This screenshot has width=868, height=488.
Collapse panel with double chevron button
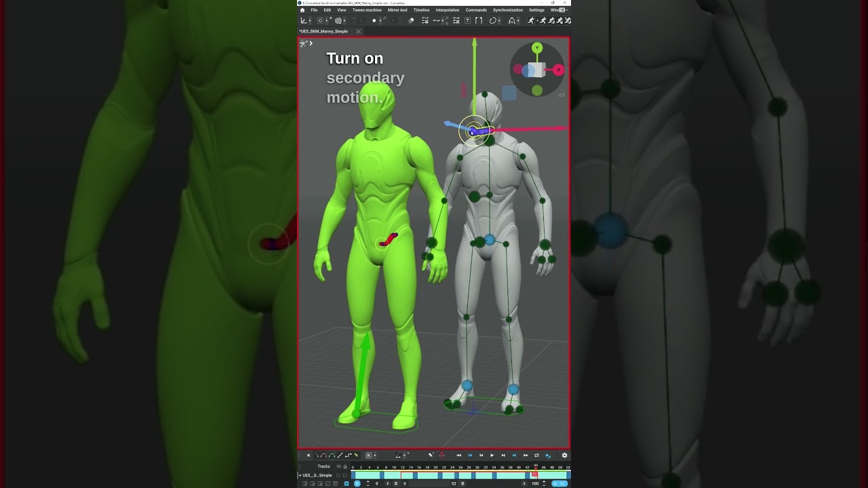tap(309, 455)
